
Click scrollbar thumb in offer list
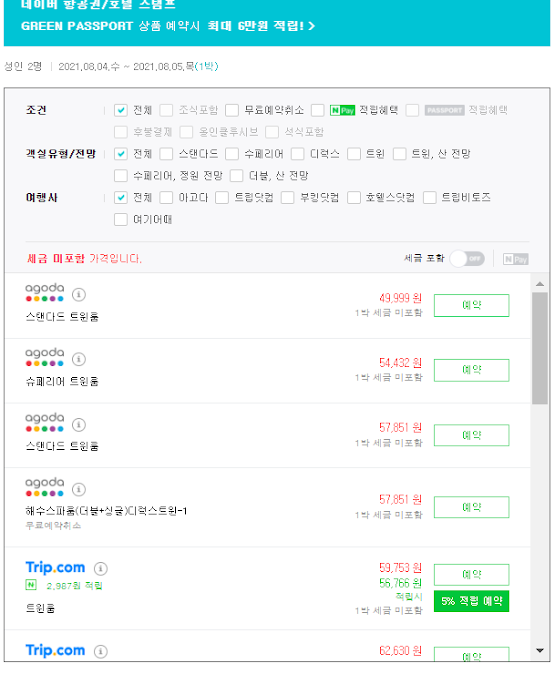tap(540, 348)
